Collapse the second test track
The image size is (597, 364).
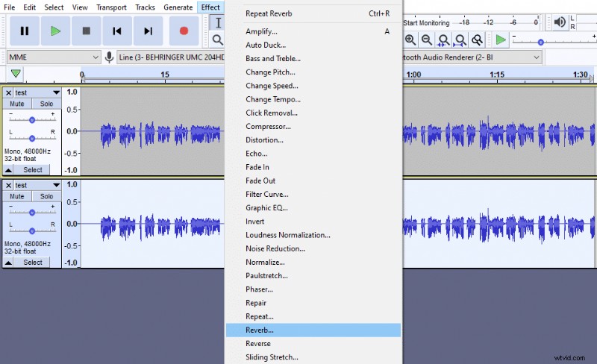tap(8, 263)
